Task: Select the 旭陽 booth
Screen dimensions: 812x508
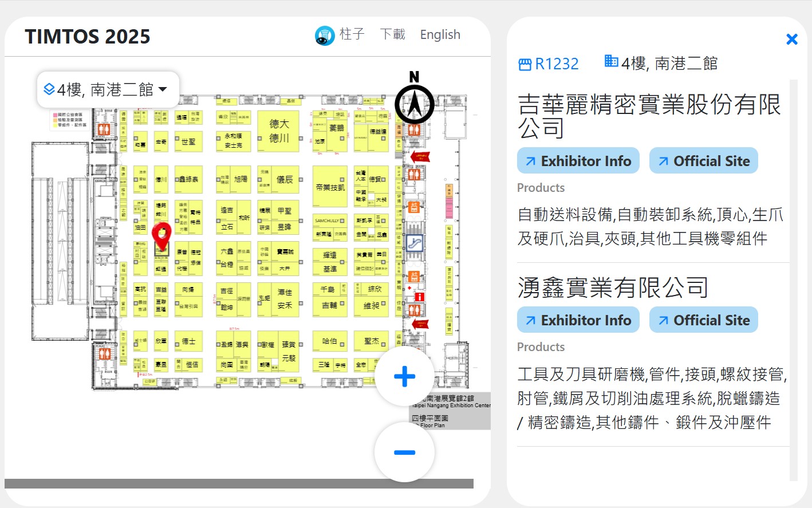Action: point(241,179)
